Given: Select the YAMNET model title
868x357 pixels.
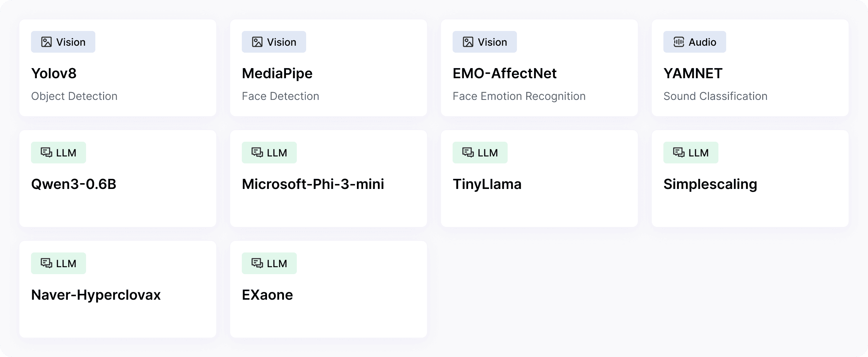Looking at the screenshot, I should (693, 73).
